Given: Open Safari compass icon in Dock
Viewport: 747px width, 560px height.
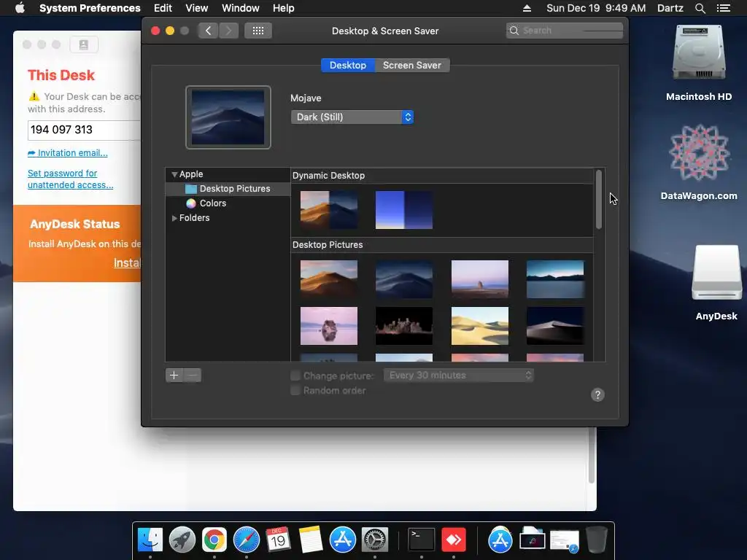Looking at the screenshot, I should 247,540.
